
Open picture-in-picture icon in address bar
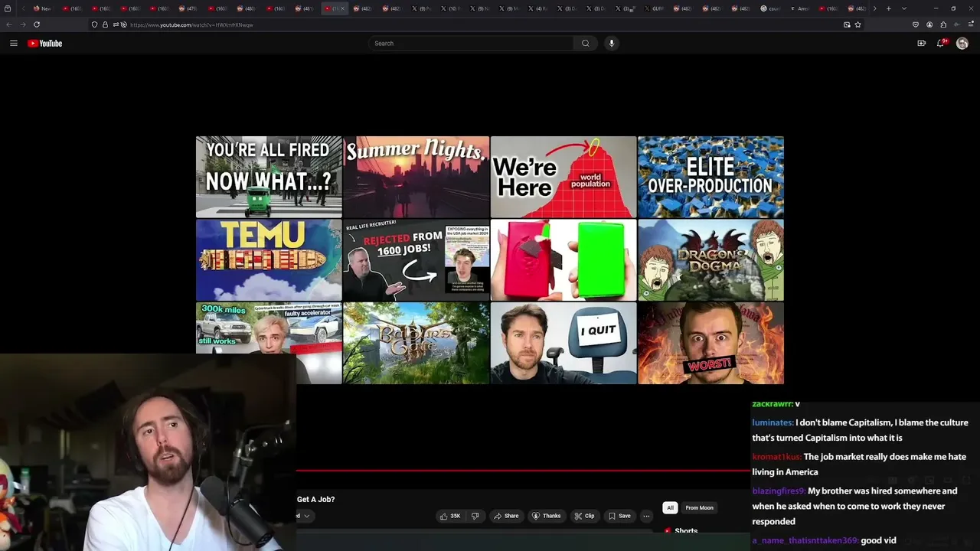point(847,24)
